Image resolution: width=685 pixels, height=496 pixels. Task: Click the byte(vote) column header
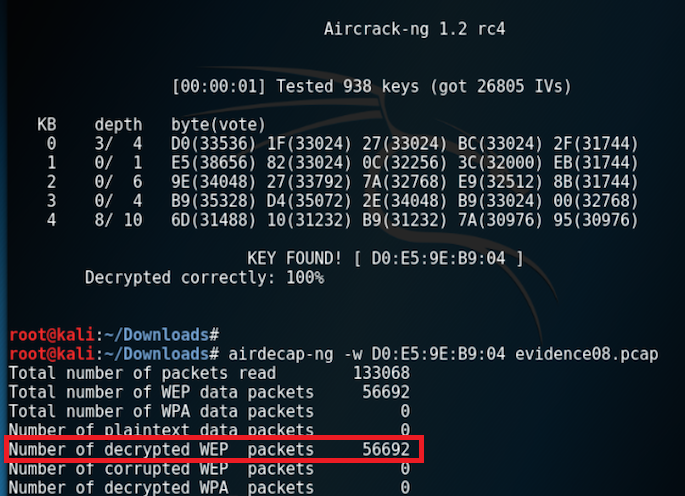pos(218,125)
